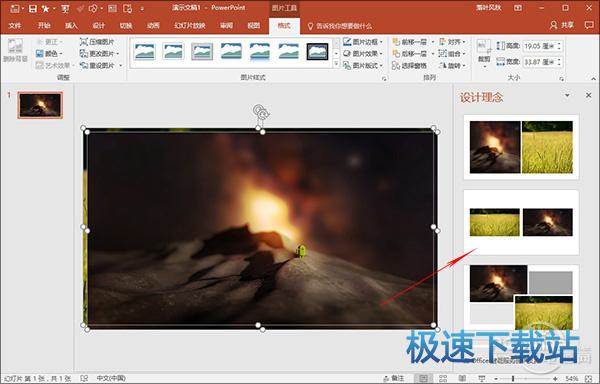Click the Tell me what you want to do box

pyautogui.click(x=340, y=26)
